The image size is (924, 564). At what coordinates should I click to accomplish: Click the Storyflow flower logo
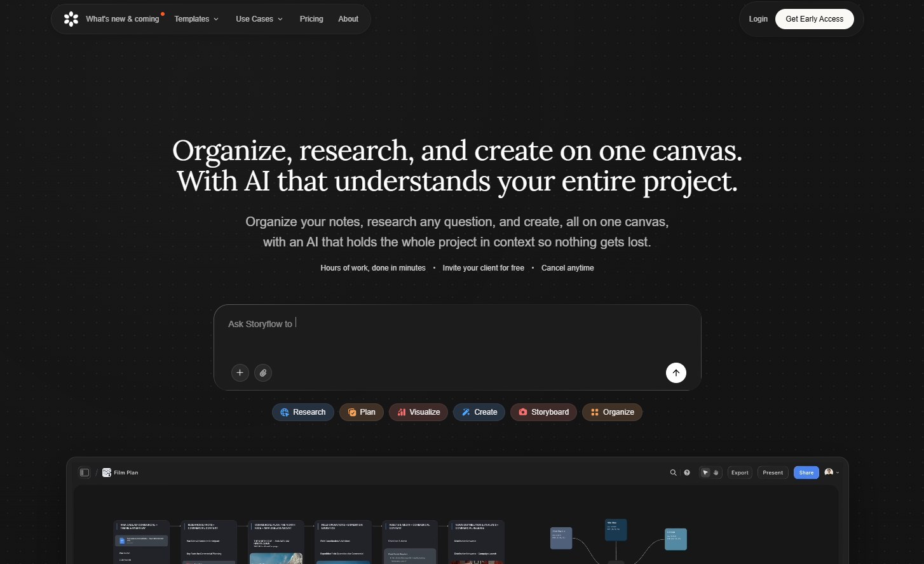click(x=71, y=19)
